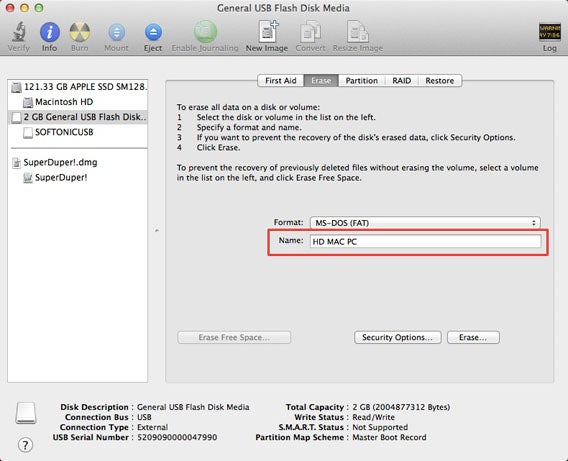Select the Restore tab
The height and width of the screenshot is (461, 568).
click(440, 80)
